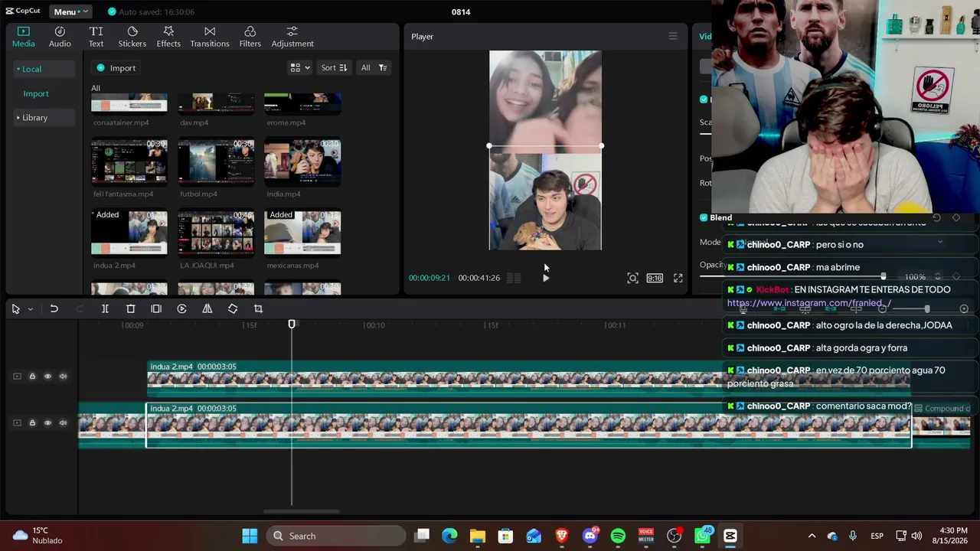Select the mexicanas.mp4 thumbnail

pyautogui.click(x=302, y=233)
